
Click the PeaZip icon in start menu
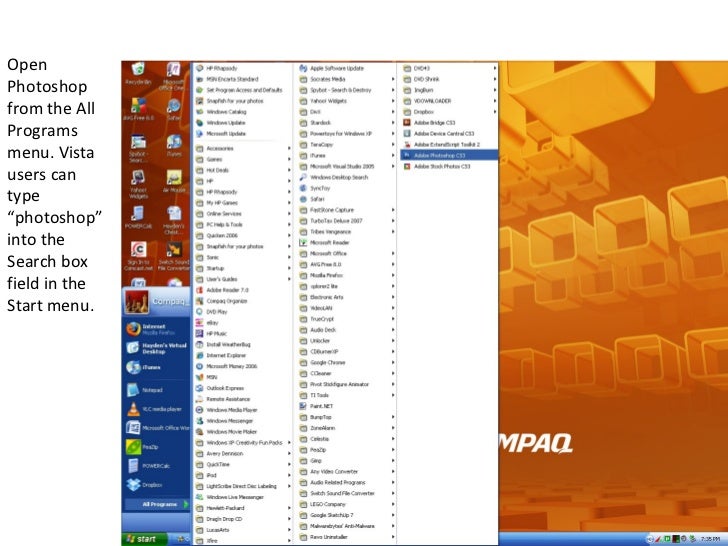tap(133, 447)
